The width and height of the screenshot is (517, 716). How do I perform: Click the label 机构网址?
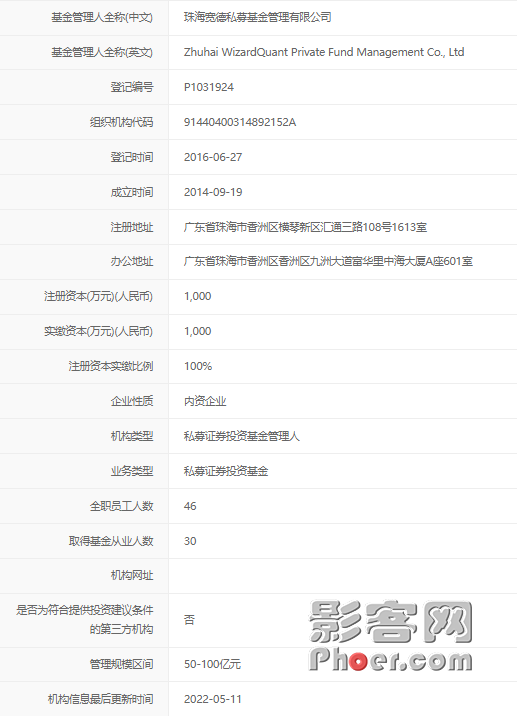pyautogui.click(x=132, y=576)
